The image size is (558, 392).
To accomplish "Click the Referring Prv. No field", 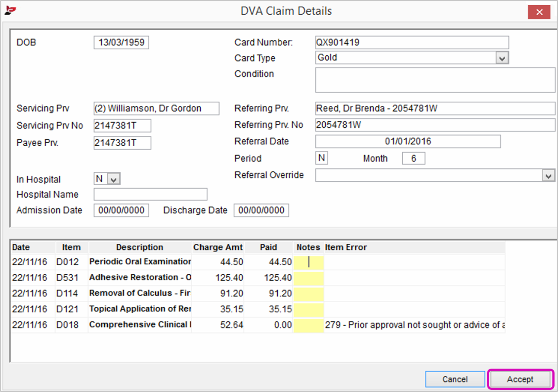I will (435, 125).
